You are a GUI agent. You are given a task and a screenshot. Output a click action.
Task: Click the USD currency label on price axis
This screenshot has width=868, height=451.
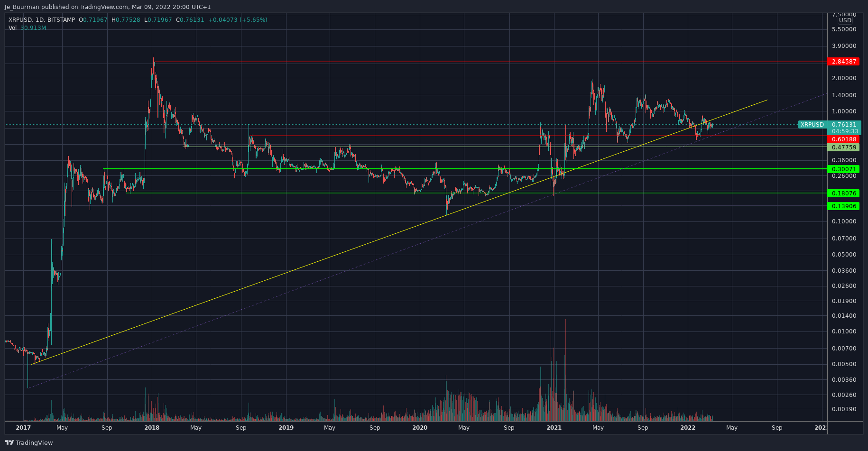point(845,20)
